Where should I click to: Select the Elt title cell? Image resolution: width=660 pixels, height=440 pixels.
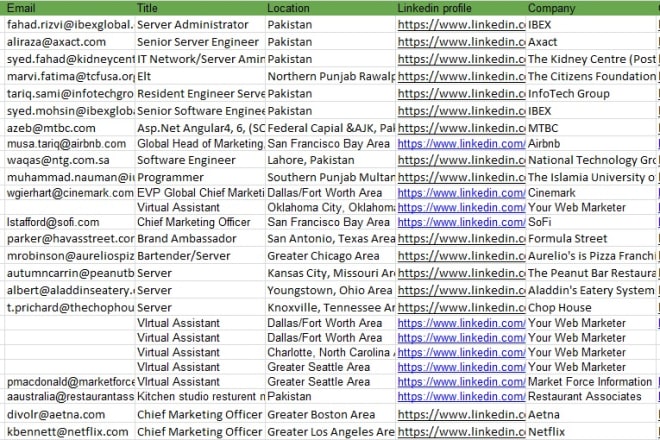pos(200,76)
